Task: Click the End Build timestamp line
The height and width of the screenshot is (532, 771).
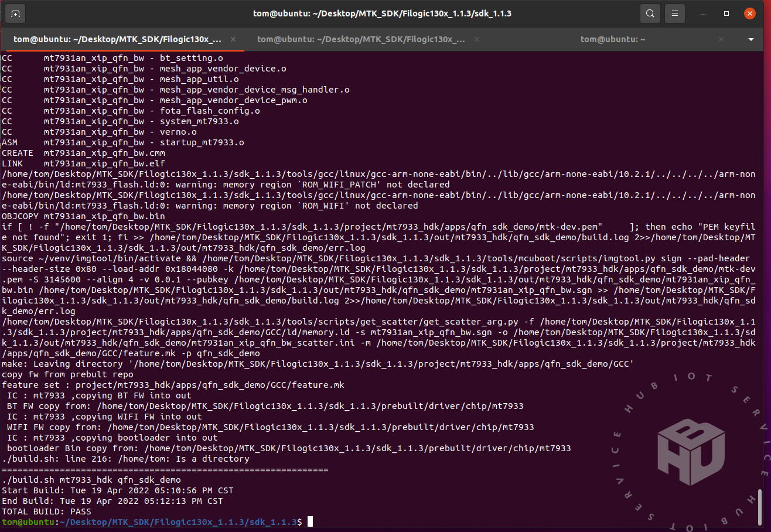Action: pyautogui.click(x=112, y=501)
